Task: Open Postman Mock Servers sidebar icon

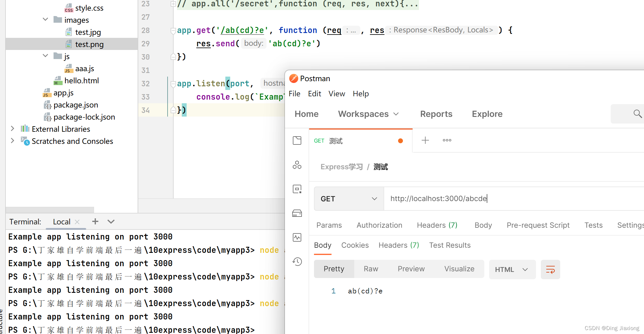Action: pyautogui.click(x=297, y=213)
